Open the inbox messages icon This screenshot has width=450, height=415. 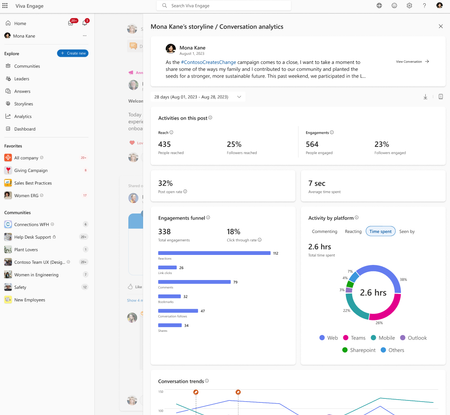pos(71,23)
